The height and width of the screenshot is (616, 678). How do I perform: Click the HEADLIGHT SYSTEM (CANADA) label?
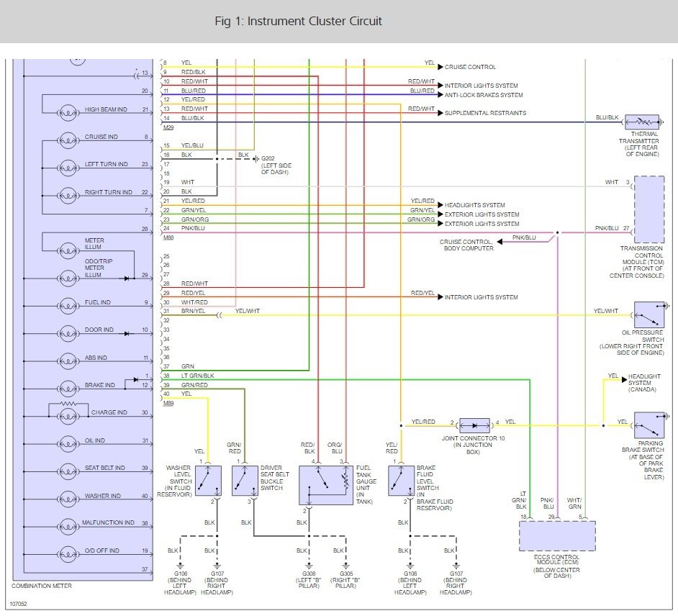coord(644,383)
